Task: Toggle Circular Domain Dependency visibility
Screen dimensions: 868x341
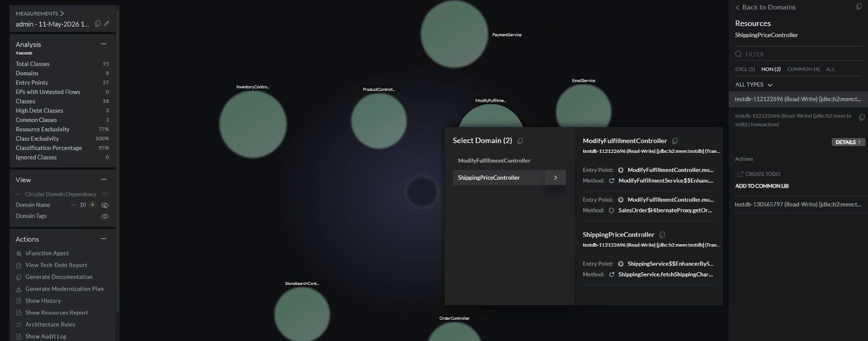Action: pyautogui.click(x=105, y=194)
